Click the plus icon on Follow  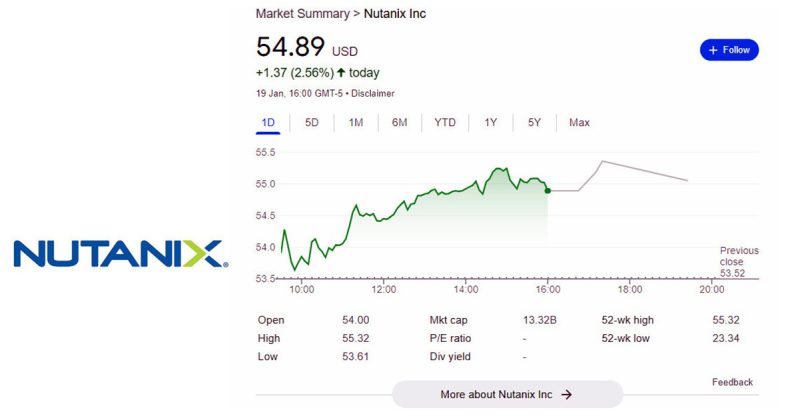click(713, 50)
